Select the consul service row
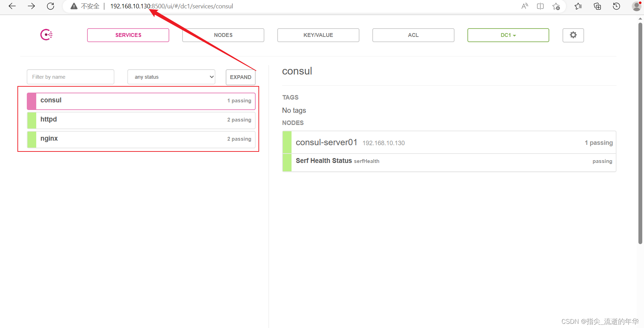This screenshot has height=328, width=644. (141, 101)
